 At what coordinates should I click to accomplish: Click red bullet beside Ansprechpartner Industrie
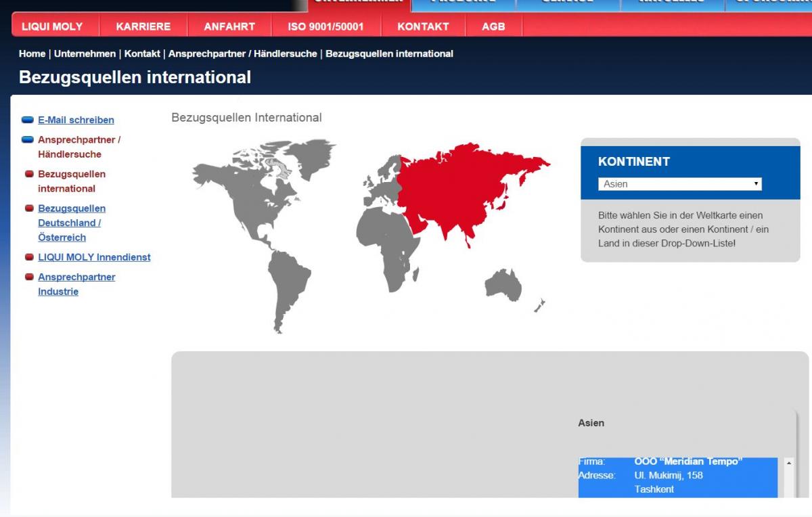29,277
